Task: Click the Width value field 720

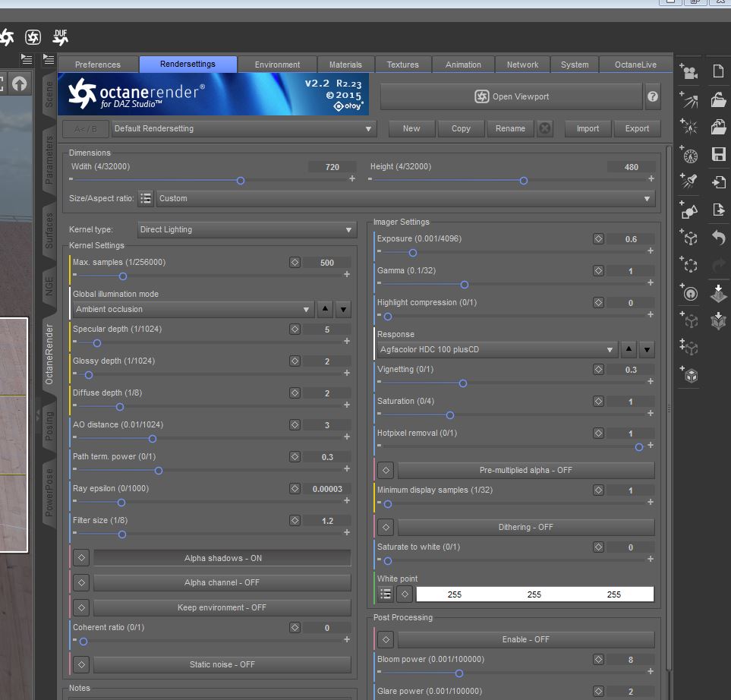Action: click(332, 167)
